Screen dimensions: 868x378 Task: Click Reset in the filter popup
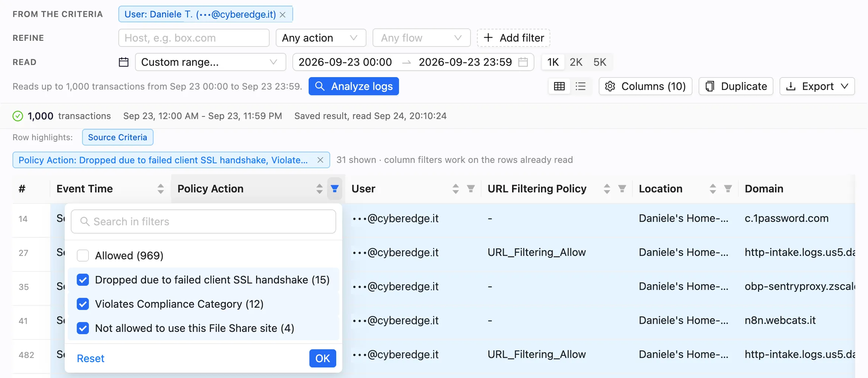point(90,358)
